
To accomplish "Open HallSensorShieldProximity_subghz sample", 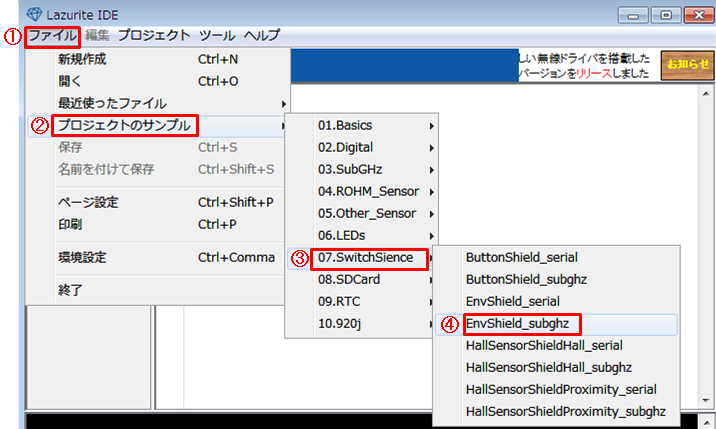I will (556, 411).
